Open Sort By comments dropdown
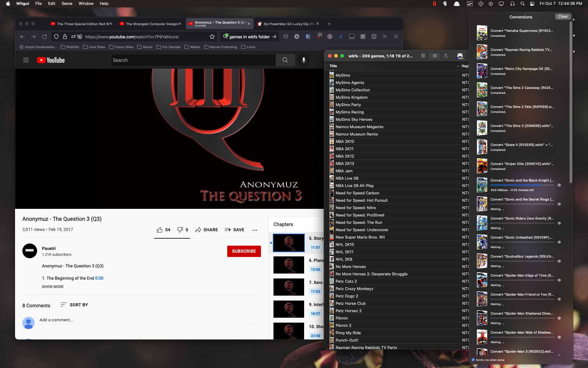 coord(74,305)
